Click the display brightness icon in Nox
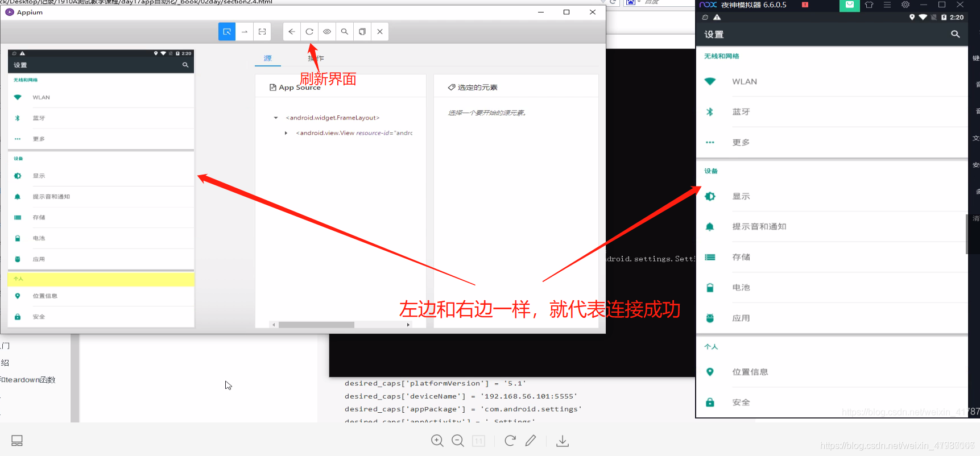980x456 pixels. click(710, 196)
